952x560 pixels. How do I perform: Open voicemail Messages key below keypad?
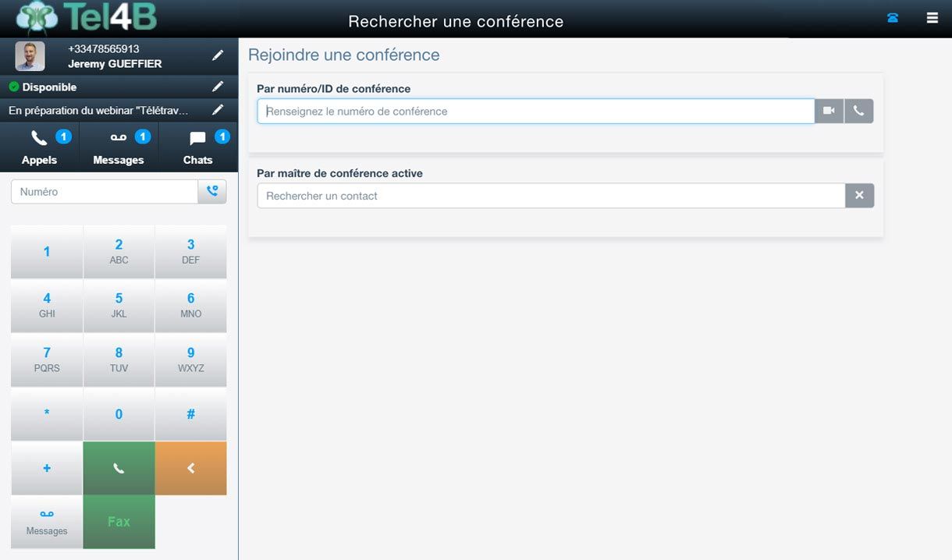(x=47, y=522)
